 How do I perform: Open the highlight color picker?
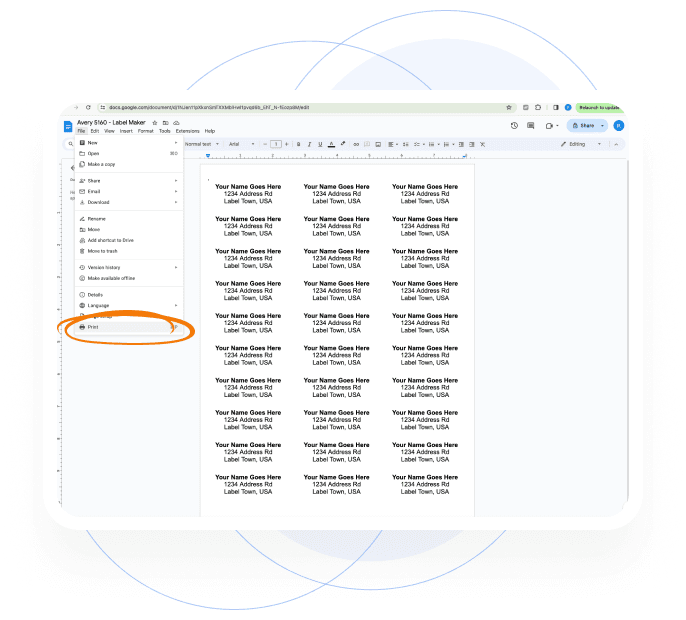click(343, 144)
